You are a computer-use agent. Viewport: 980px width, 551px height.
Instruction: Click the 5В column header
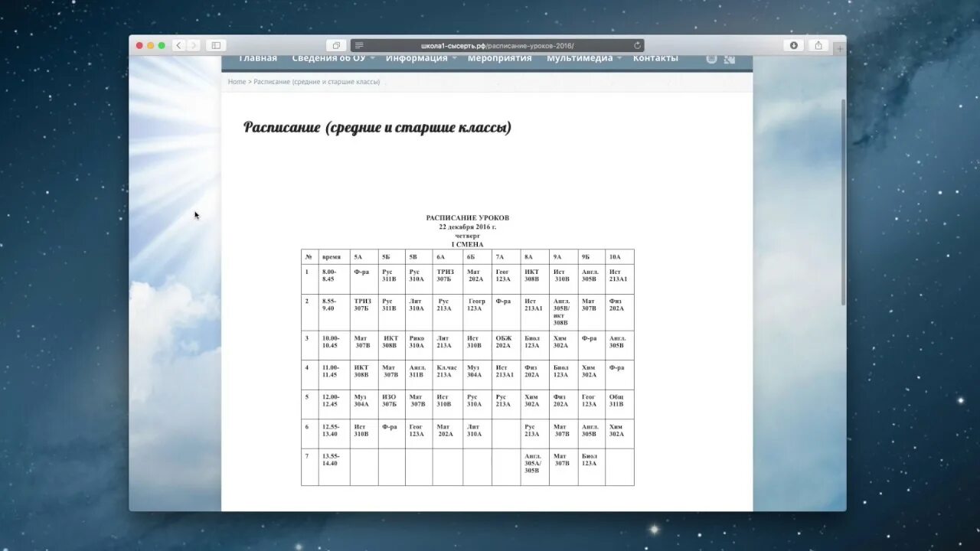419,257
